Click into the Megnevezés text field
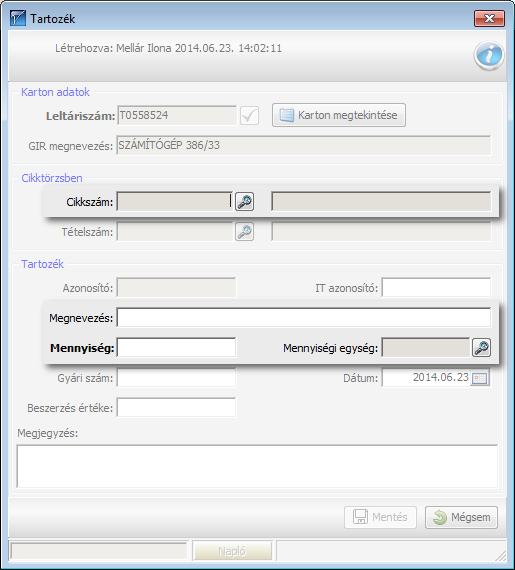This screenshot has height=570, width=515. 304,318
